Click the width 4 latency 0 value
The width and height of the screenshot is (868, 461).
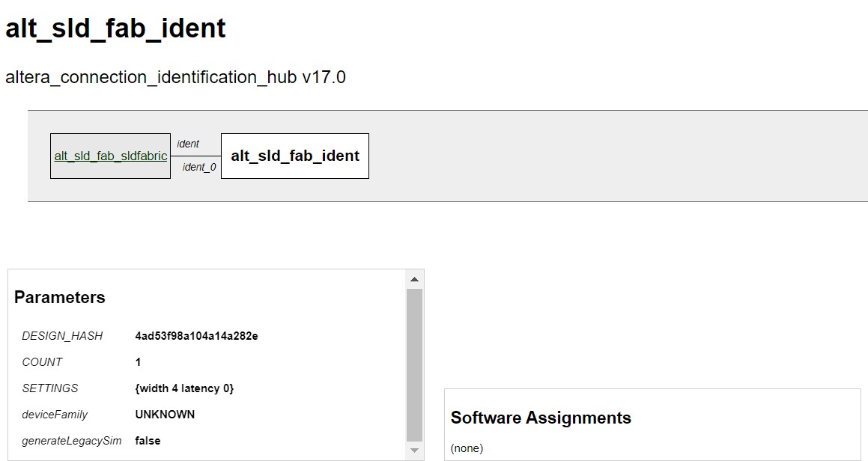pos(184,388)
